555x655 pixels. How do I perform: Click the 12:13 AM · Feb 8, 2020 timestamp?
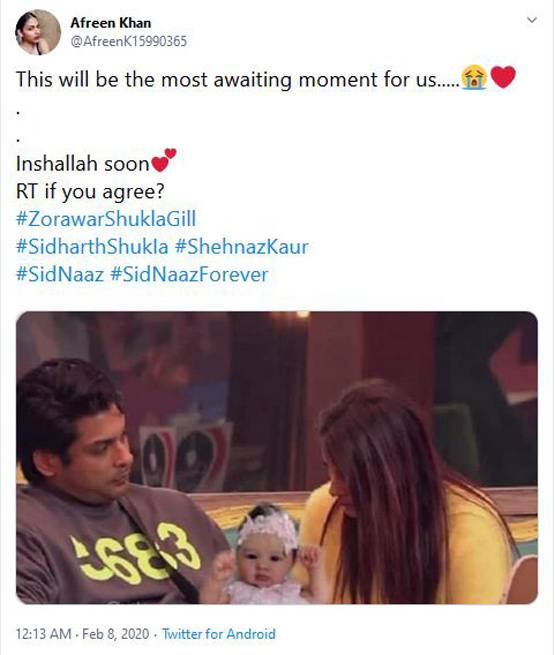point(82,634)
